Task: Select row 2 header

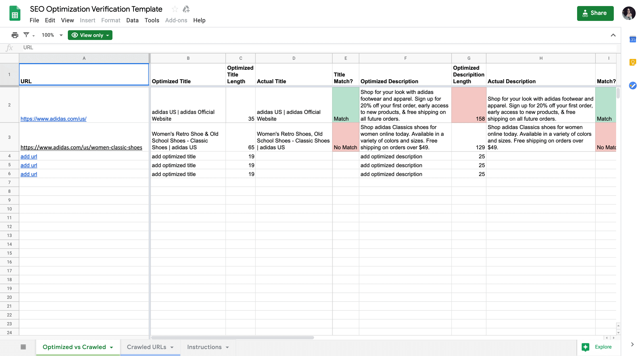Action: pyautogui.click(x=10, y=105)
